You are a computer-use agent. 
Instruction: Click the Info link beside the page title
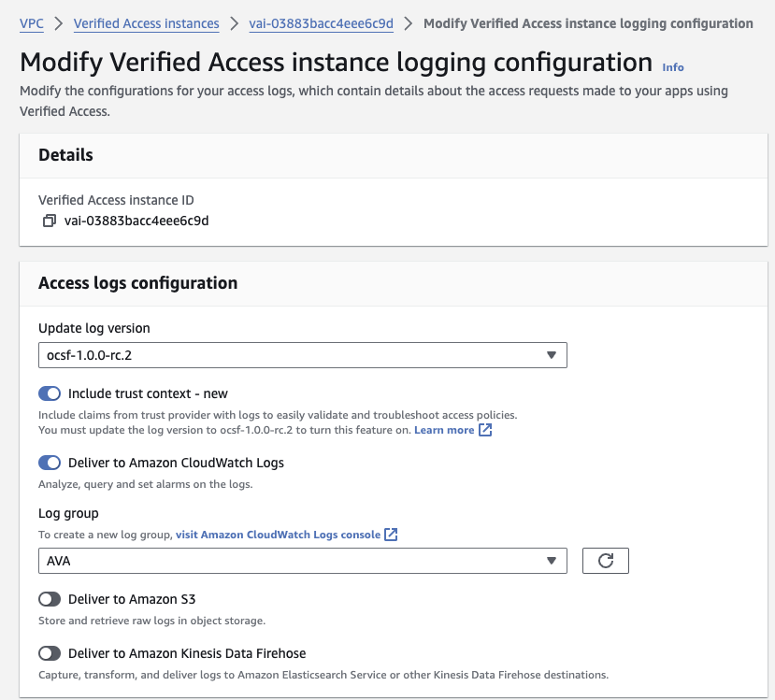coord(672,67)
